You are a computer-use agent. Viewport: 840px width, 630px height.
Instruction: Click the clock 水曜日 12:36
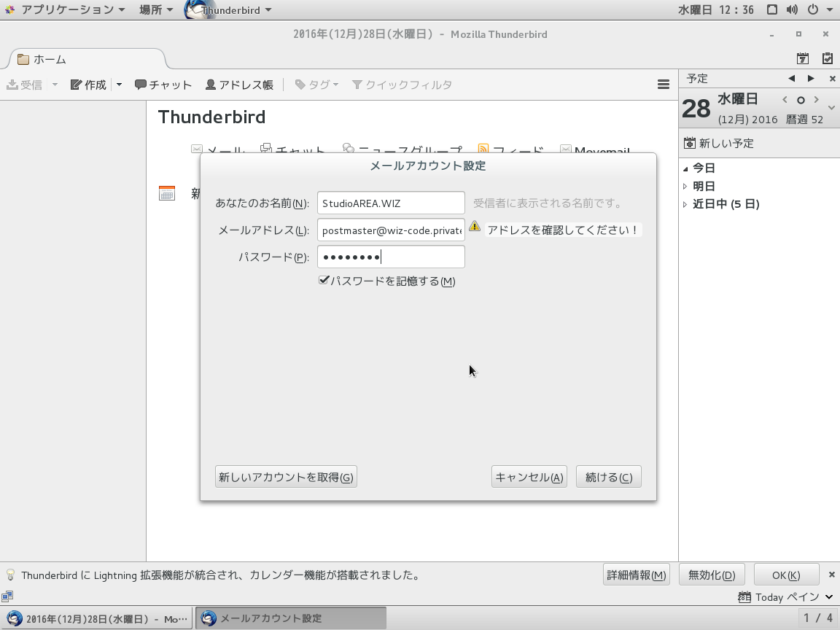(716, 9)
